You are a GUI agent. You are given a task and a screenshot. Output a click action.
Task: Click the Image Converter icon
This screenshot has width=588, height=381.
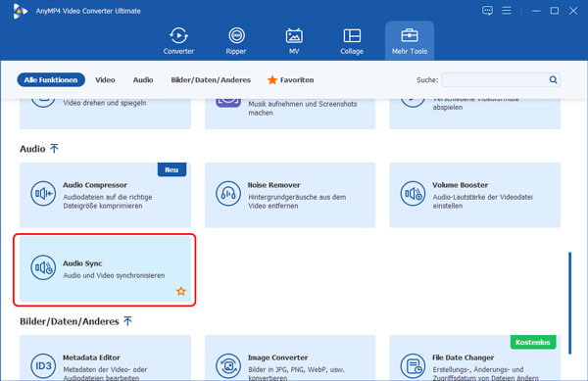228,365
